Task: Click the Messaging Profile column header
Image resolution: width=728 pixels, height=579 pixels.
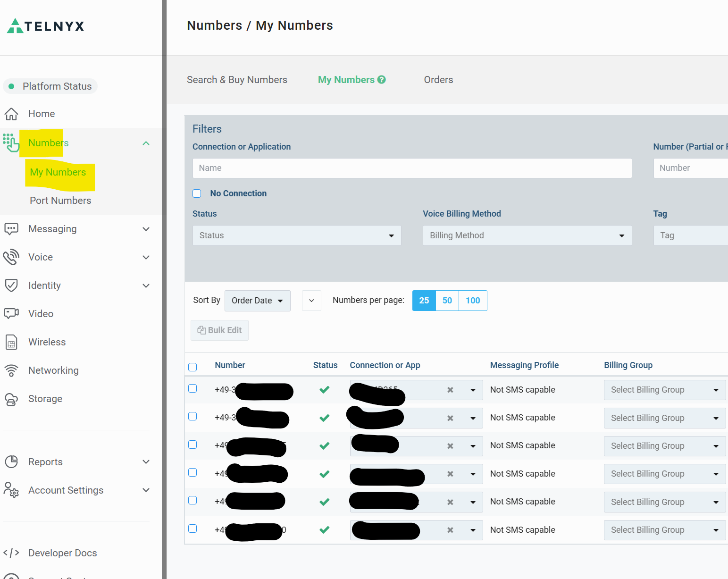Action: tap(524, 365)
